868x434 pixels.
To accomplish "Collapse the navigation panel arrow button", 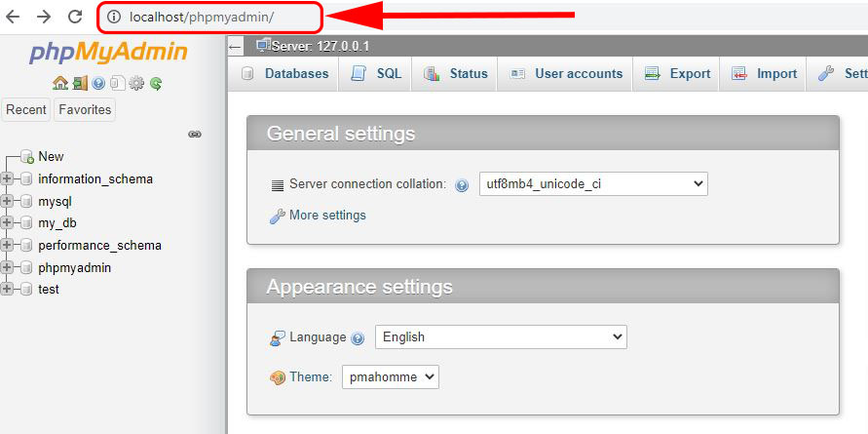I will (235, 47).
